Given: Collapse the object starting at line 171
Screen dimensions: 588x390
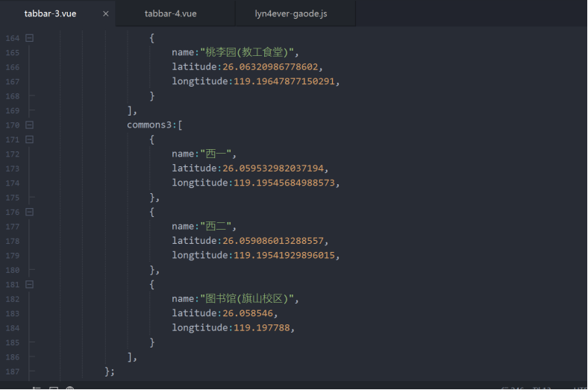Looking at the screenshot, I should point(29,139).
